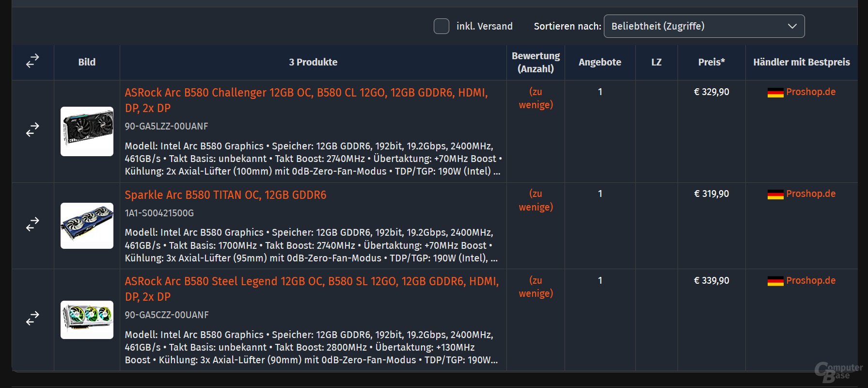The height and width of the screenshot is (388, 868).
Task: Click German flag next to € 339,90 offer
Action: click(775, 281)
